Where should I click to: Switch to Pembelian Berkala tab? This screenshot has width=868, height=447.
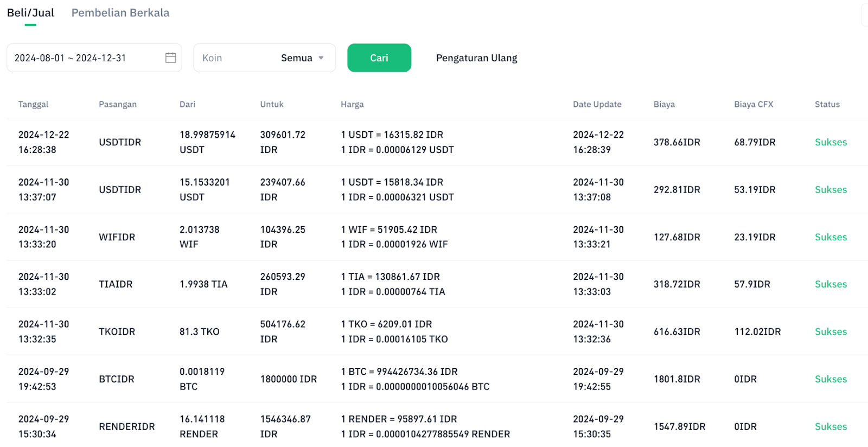120,12
